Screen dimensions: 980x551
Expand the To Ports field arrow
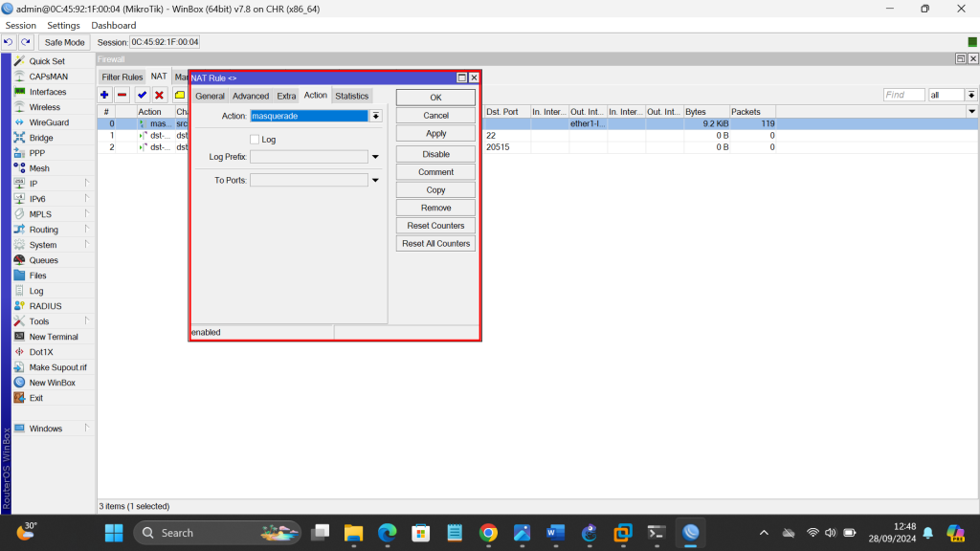pyautogui.click(x=375, y=180)
